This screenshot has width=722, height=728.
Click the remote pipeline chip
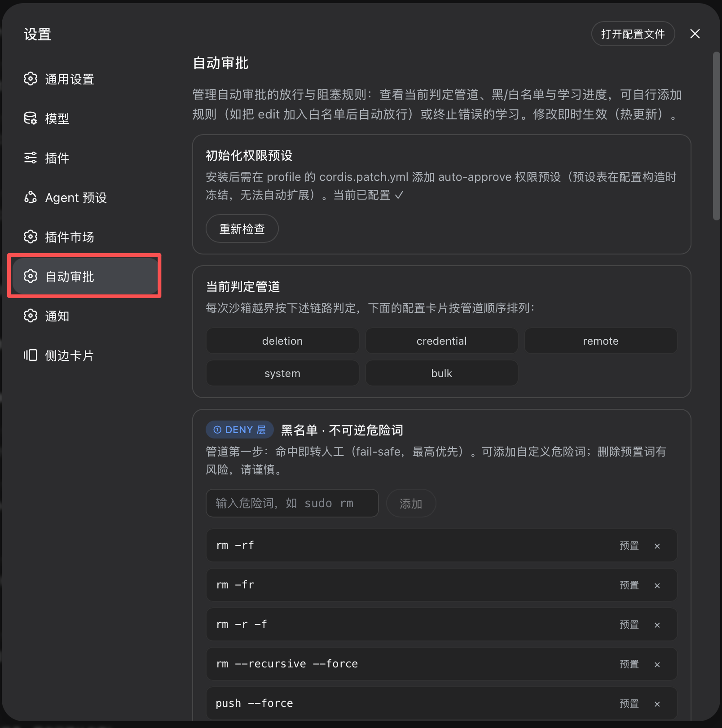coord(601,341)
